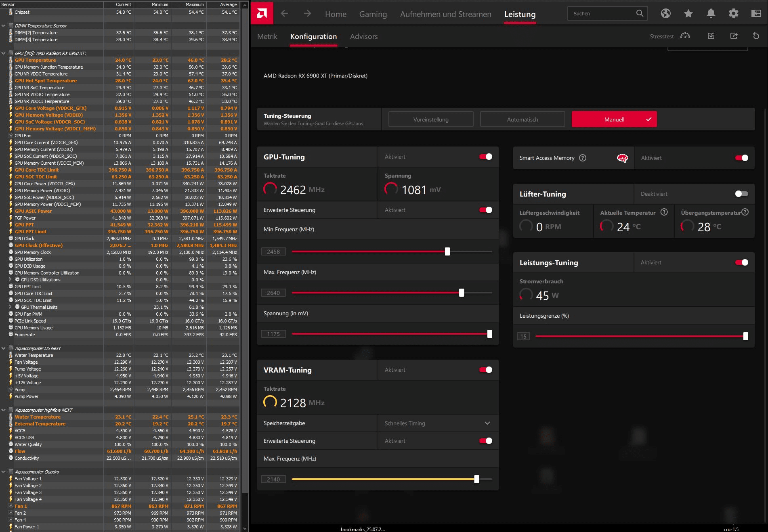The width and height of the screenshot is (768, 532).
Task: Collapse the Aquacomputer highflow NEXT group
Action: [x=4, y=410]
